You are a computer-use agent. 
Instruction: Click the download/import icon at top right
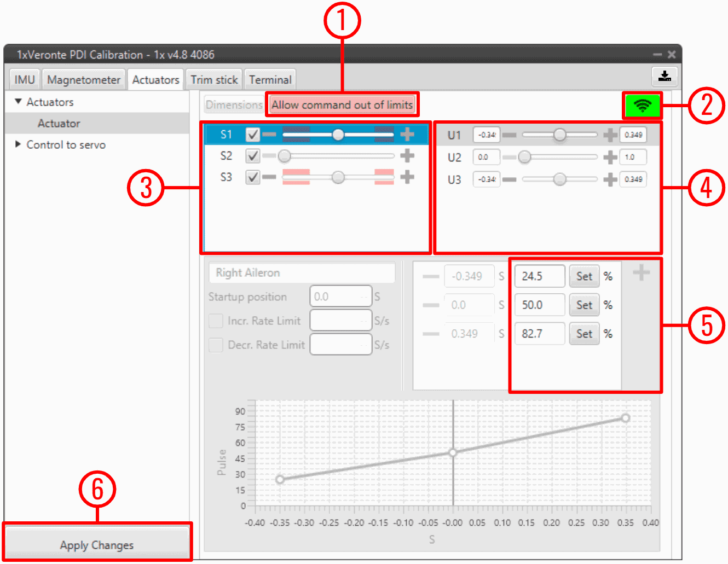point(665,76)
